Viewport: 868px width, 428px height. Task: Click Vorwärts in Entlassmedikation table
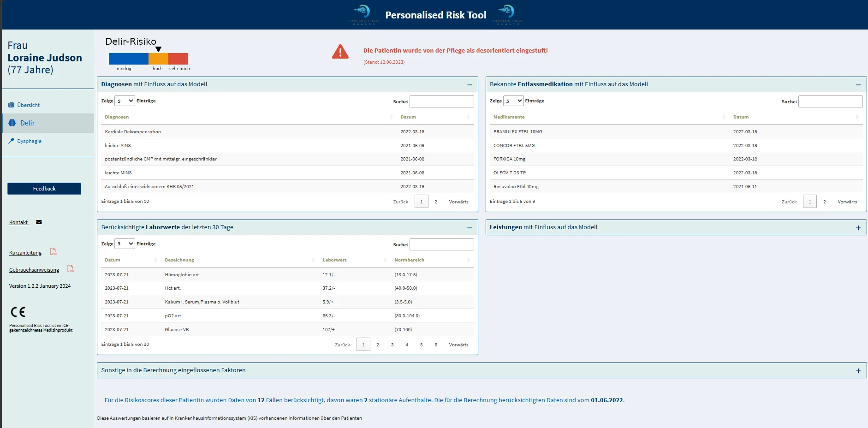847,202
